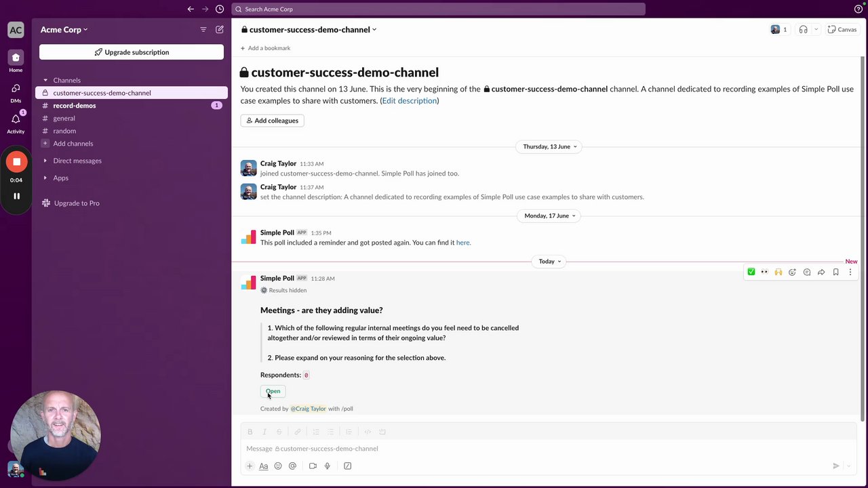Open the sidebar filter icon

pos(203,29)
